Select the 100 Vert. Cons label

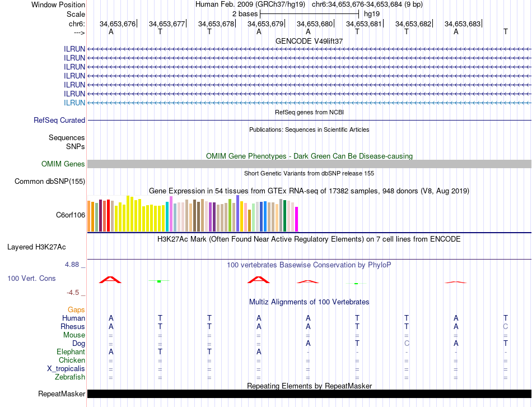(x=31, y=278)
